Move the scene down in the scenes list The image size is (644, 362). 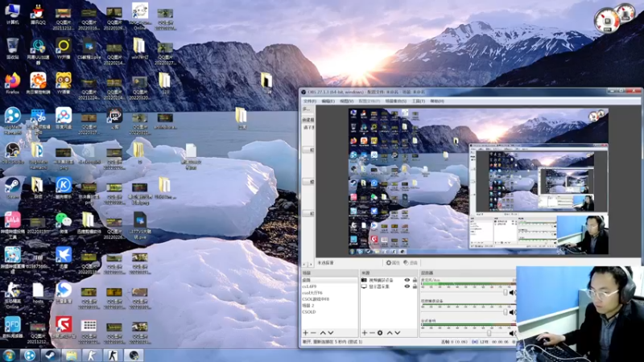[331, 333]
